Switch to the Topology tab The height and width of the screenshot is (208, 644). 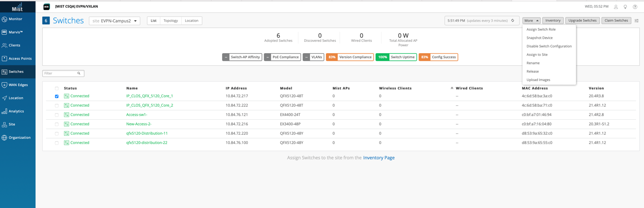pyautogui.click(x=170, y=21)
